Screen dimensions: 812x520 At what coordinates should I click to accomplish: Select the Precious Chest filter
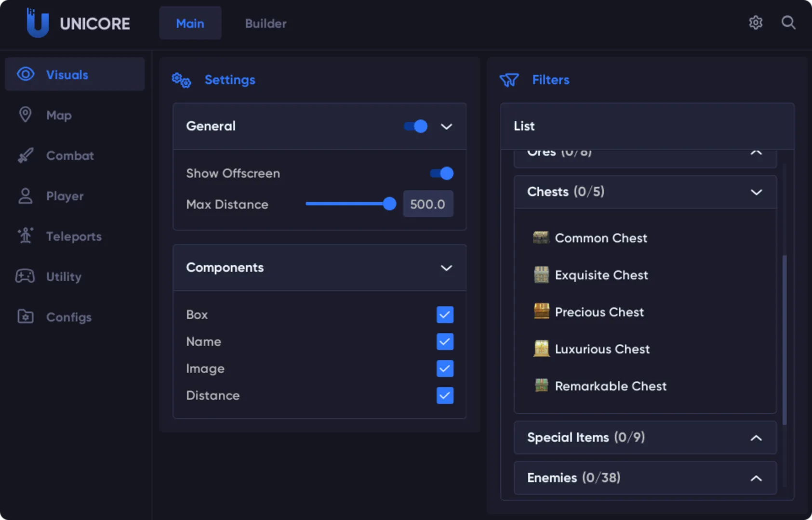pos(599,312)
